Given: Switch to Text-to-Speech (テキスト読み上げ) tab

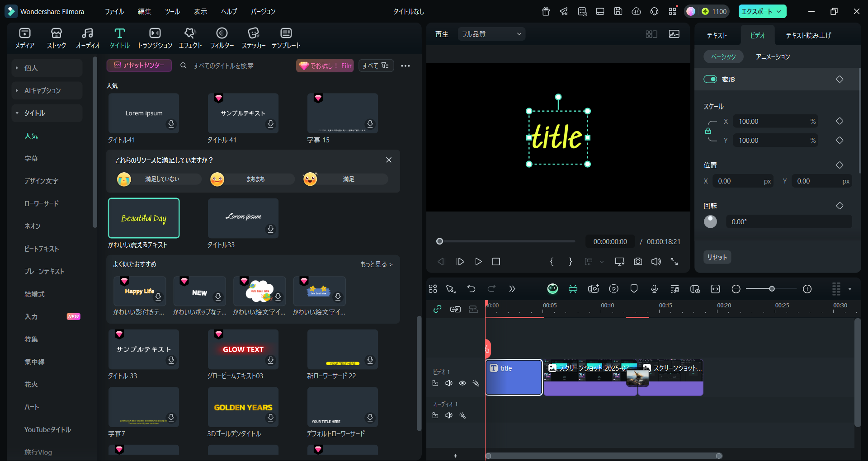Looking at the screenshot, I should pyautogui.click(x=808, y=35).
